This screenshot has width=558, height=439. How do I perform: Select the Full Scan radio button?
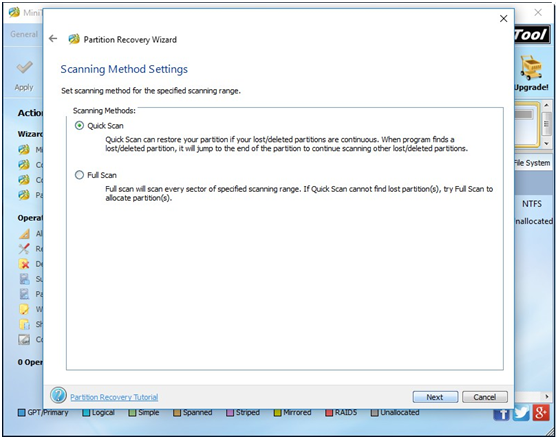click(x=79, y=175)
